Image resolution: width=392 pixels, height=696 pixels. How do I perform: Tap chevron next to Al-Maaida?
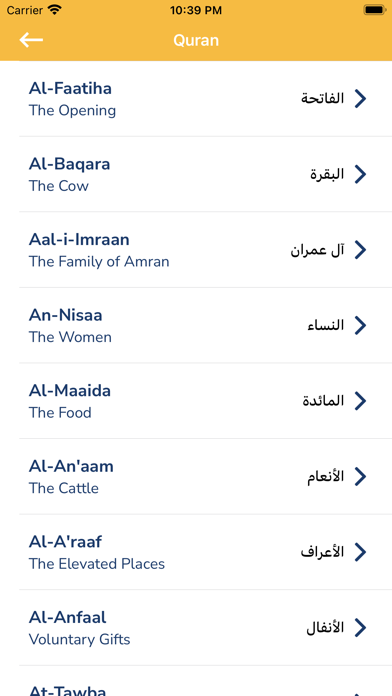[360, 401]
